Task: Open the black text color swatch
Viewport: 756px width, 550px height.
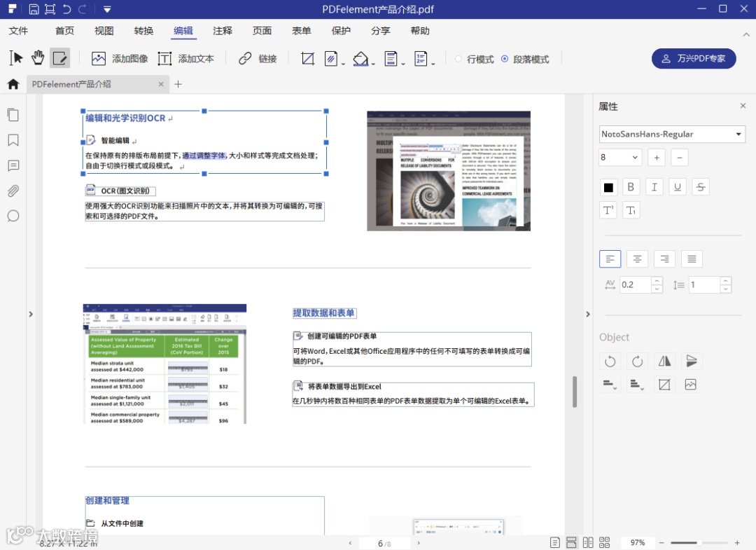Action: pos(608,187)
